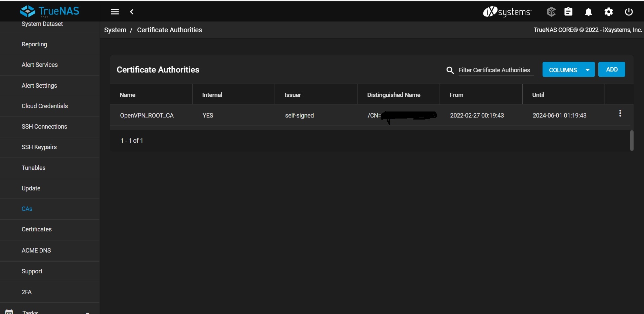Viewport: 644px width, 314px height.
Task: Sort table by Name column header
Action: 128,95
